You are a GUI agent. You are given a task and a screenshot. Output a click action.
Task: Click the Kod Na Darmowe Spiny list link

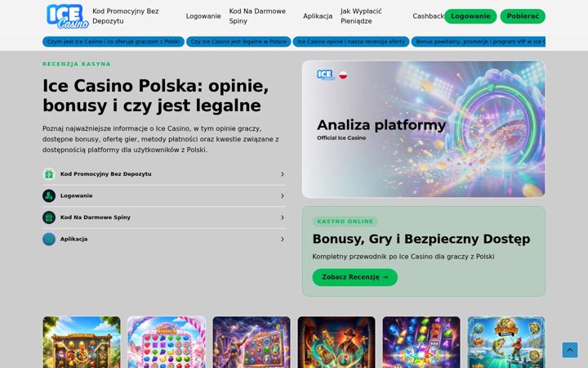164,218
